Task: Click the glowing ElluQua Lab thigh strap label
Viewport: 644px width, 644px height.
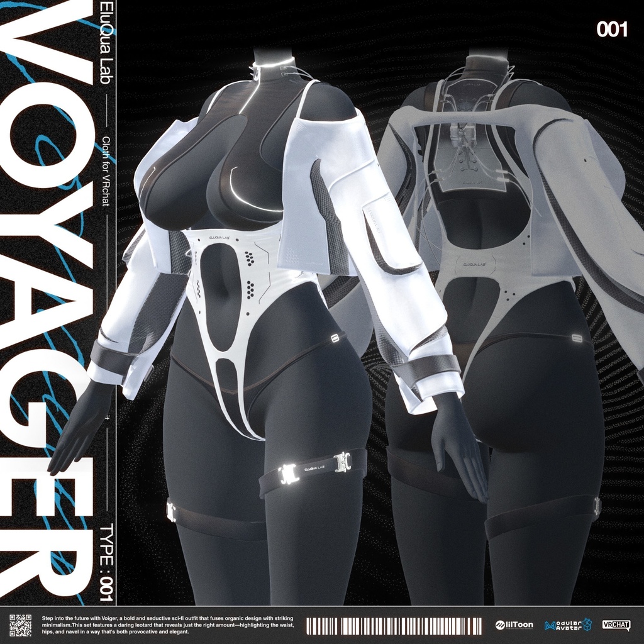Action: [x=313, y=469]
